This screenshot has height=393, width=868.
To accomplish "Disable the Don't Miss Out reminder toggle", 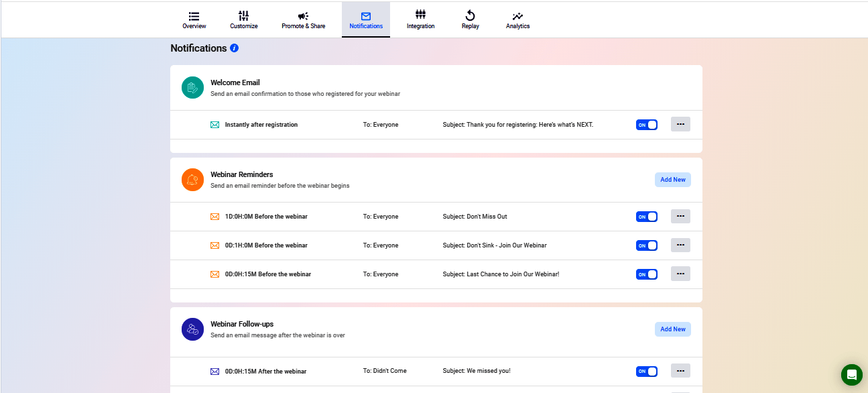I will [647, 217].
